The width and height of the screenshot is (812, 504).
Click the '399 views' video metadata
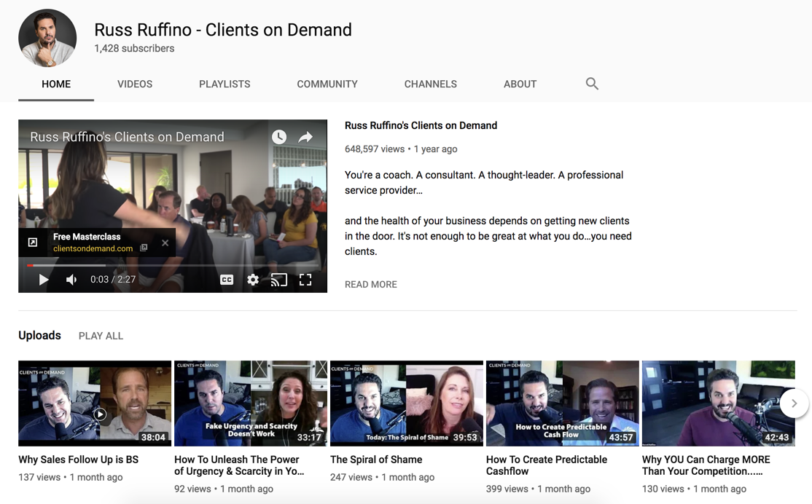point(507,489)
